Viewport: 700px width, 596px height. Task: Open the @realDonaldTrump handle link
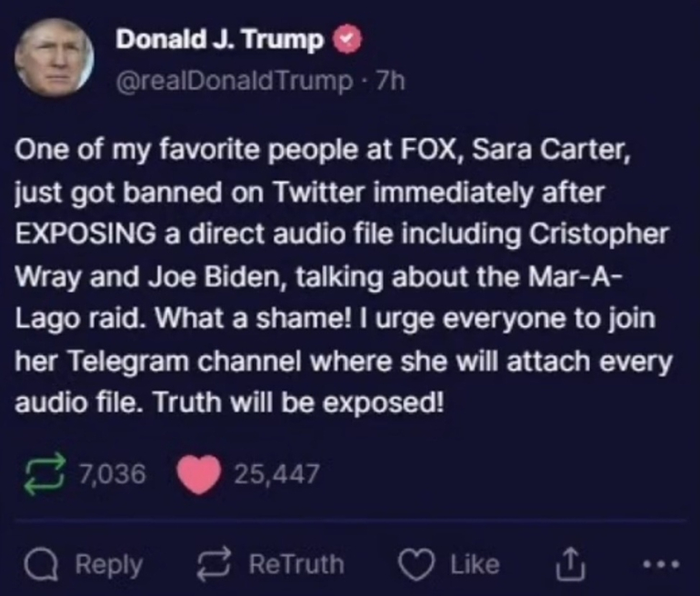pos(235,81)
